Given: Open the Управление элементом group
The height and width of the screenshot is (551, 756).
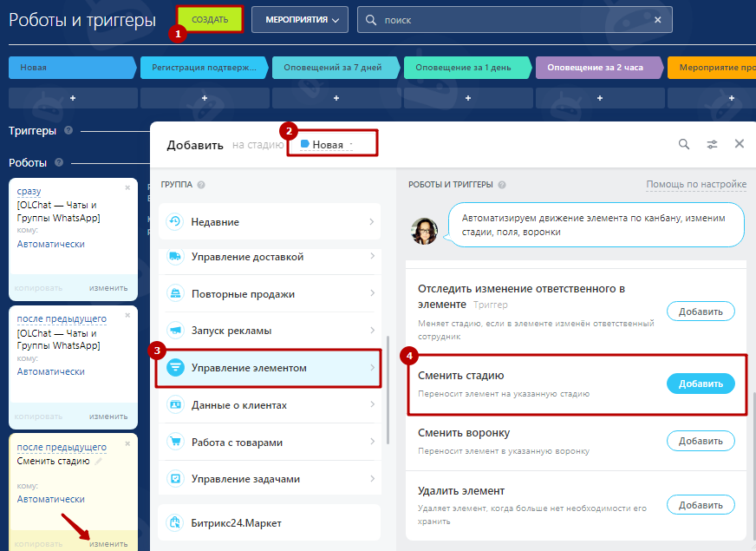Looking at the screenshot, I should click(270, 368).
